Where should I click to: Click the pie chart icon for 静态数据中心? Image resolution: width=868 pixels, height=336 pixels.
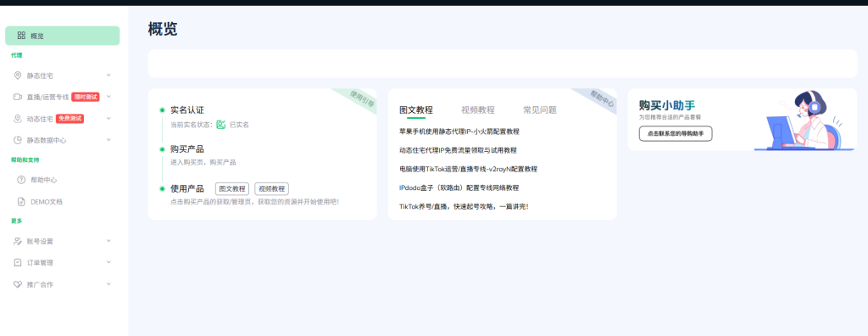(18, 140)
